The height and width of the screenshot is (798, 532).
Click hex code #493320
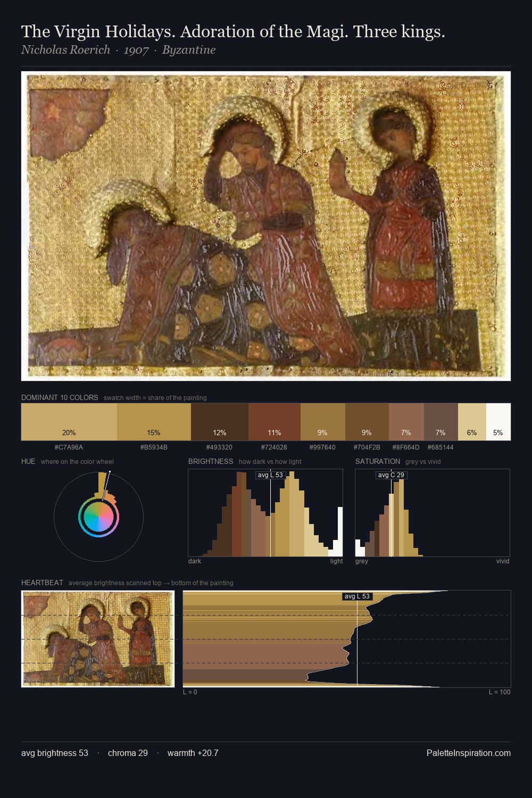[x=220, y=447]
